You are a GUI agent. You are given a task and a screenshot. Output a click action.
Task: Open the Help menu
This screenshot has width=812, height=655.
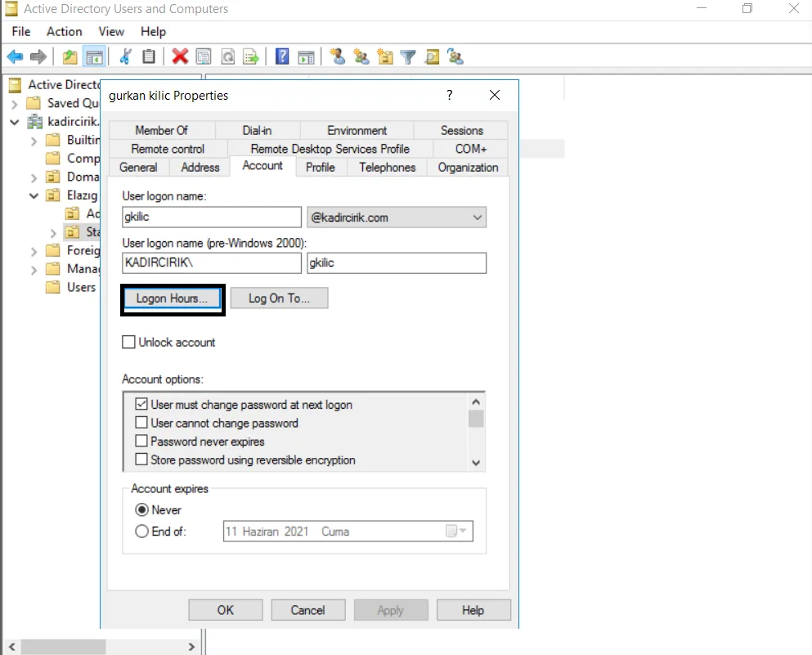pyautogui.click(x=153, y=32)
